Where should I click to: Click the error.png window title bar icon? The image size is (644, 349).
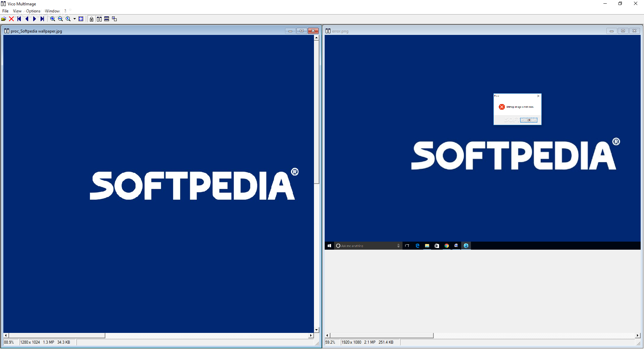pyautogui.click(x=328, y=31)
